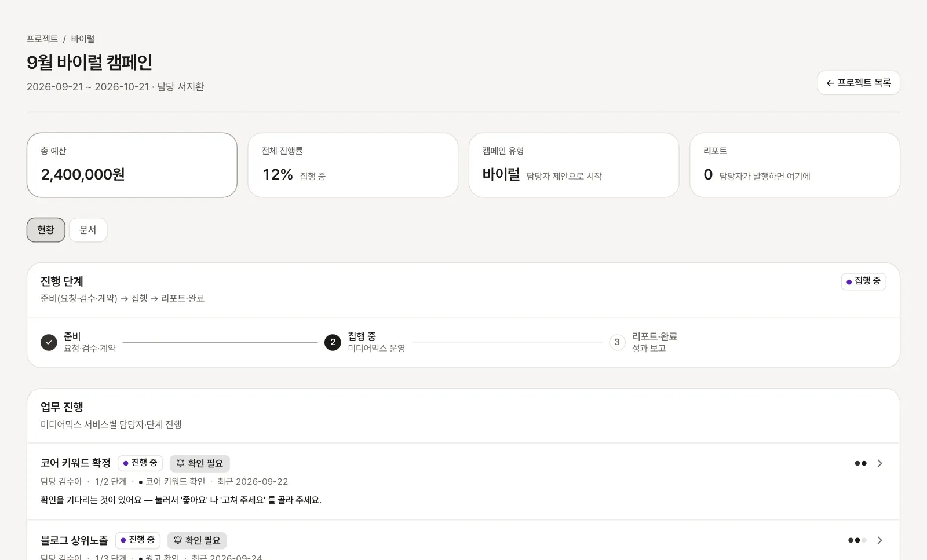Click the 바이럴 breadcrumb item
This screenshot has height=560, width=927.
(83, 39)
